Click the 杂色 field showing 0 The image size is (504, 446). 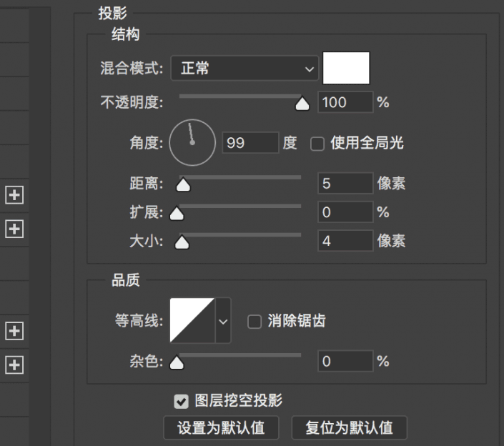point(345,361)
